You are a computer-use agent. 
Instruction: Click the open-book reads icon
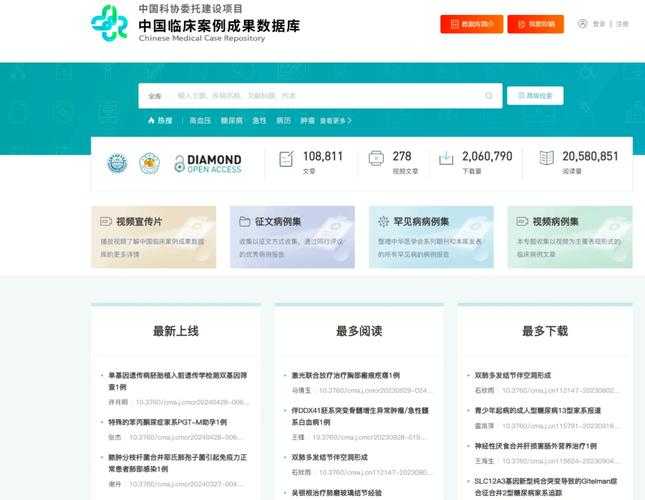point(546,158)
